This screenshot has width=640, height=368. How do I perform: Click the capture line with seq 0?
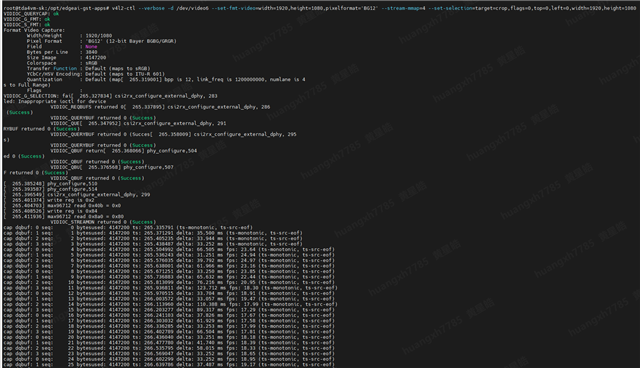128,228
